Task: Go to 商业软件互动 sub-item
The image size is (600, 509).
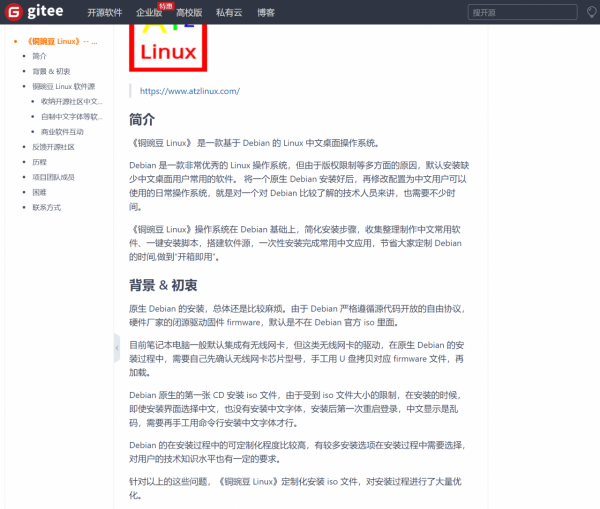Action: point(62,131)
